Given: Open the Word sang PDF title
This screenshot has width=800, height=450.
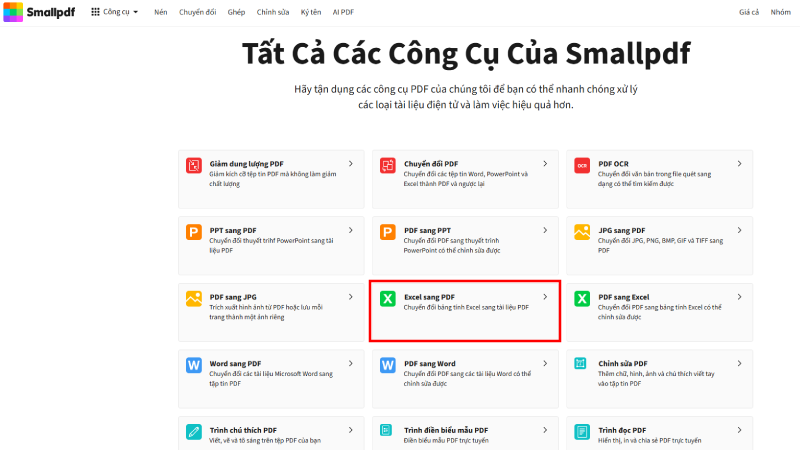Looking at the screenshot, I should [235, 364].
